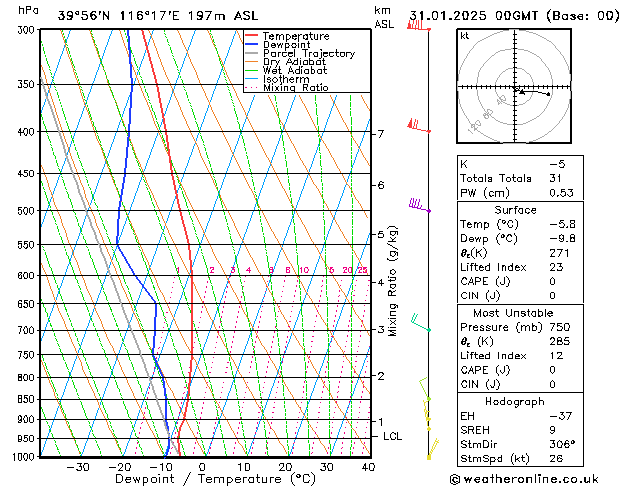Click the CAPE value in Surface table
Image resolution: width=629 pixels, height=486 pixels.
pyautogui.click(x=552, y=281)
